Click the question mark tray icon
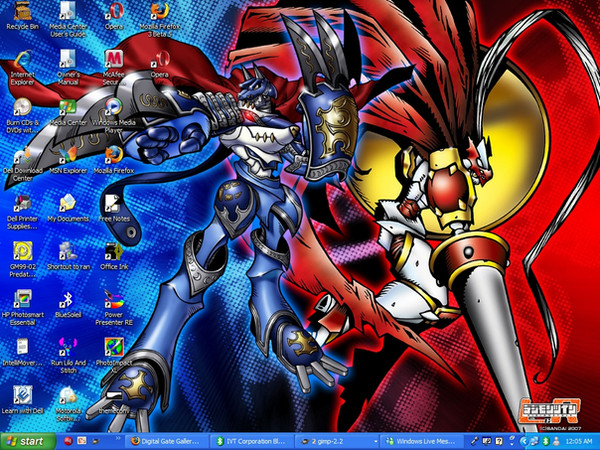600x450 pixels. point(499,442)
